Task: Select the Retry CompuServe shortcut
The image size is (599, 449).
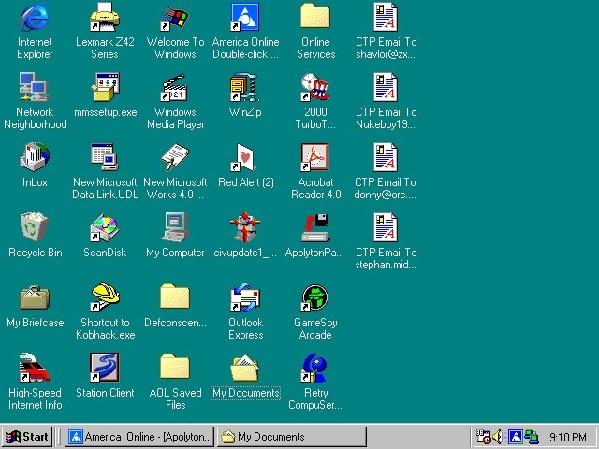Action: click(x=315, y=368)
